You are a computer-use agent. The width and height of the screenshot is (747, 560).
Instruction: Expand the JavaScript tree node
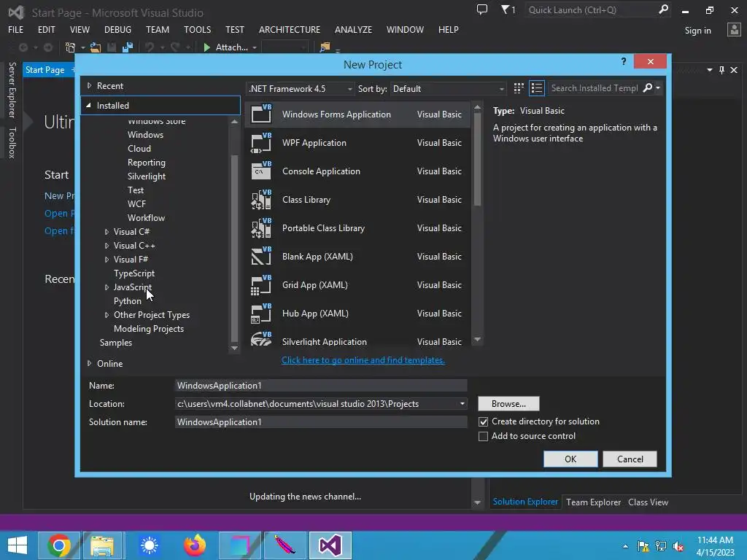(x=107, y=287)
